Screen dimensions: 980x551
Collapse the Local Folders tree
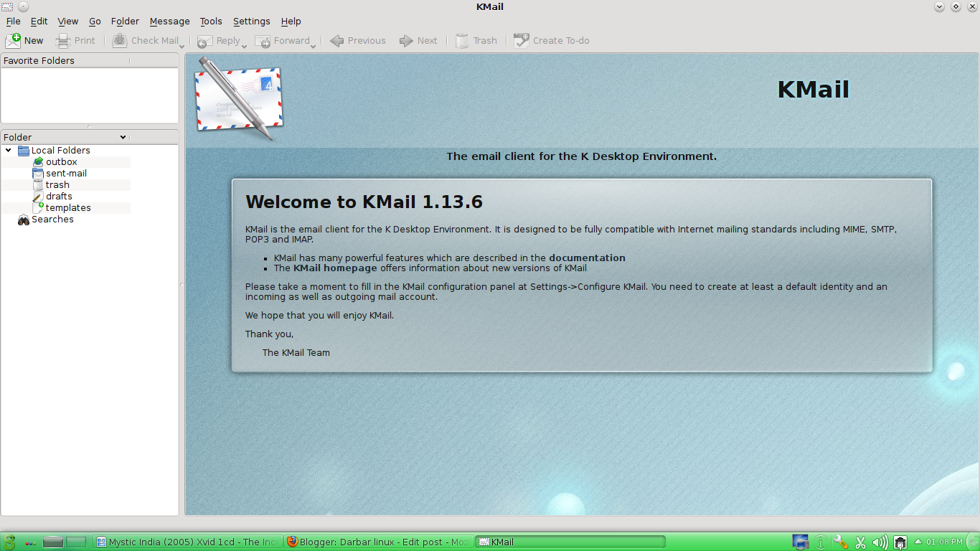tap(8, 150)
